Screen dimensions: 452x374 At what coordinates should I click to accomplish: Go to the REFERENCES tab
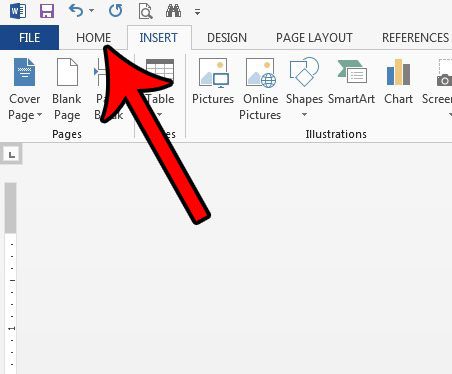point(416,38)
